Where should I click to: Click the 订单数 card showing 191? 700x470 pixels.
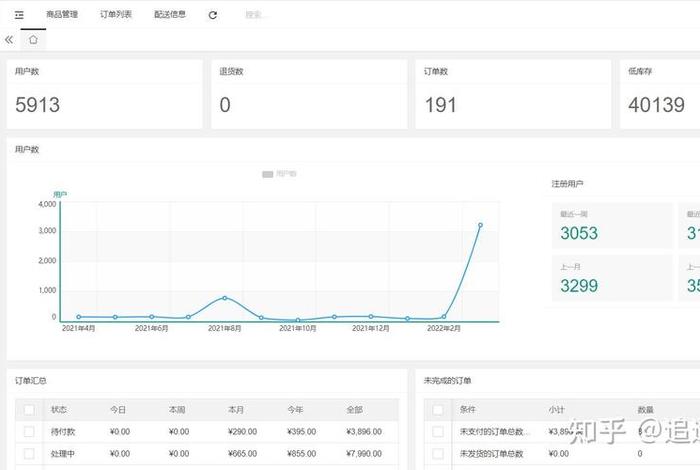pyautogui.click(x=512, y=94)
